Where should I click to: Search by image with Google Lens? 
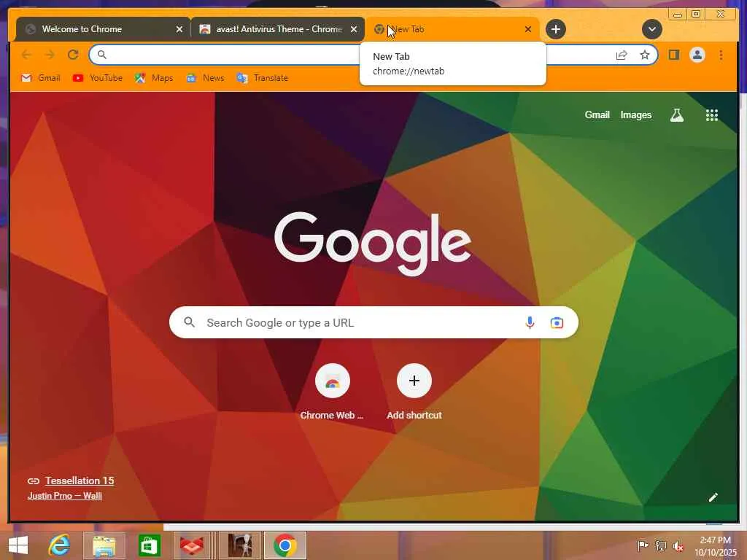pos(557,322)
